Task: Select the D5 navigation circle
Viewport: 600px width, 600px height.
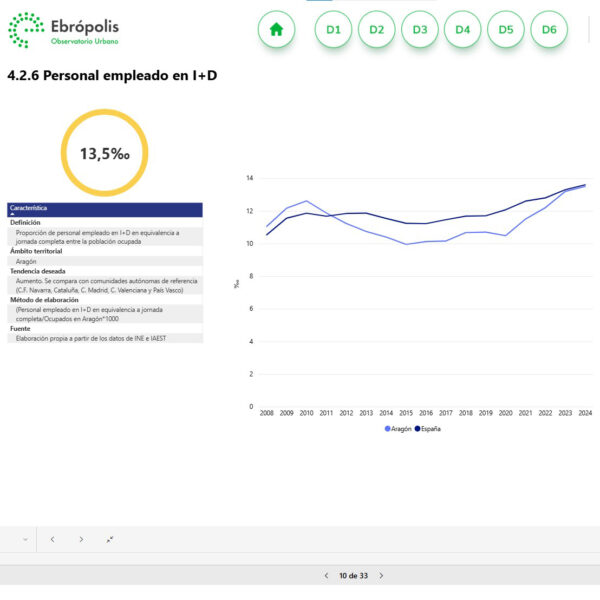Action: (505, 30)
